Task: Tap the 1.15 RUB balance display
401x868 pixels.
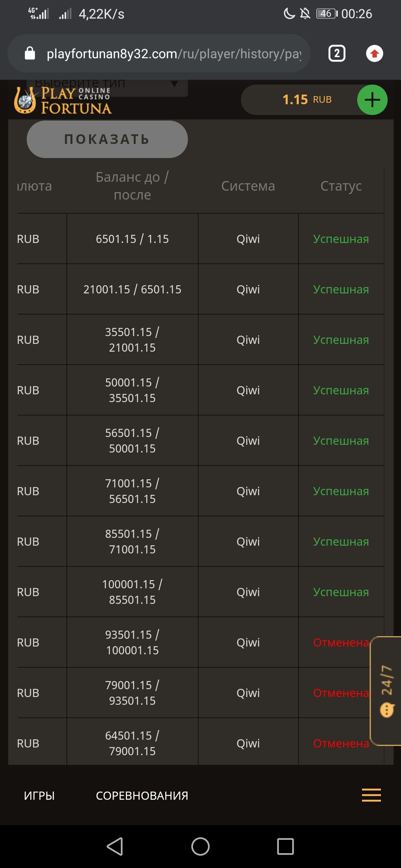Action: 307,100
